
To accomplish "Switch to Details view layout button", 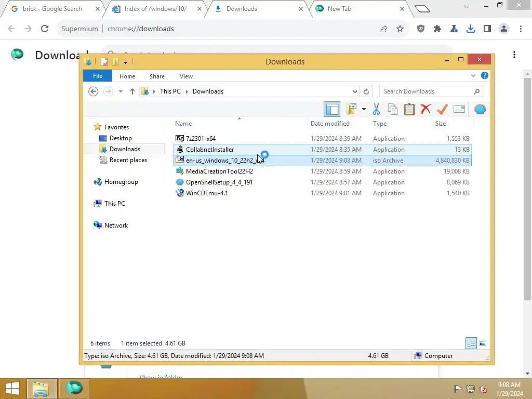I will tap(471, 343).
